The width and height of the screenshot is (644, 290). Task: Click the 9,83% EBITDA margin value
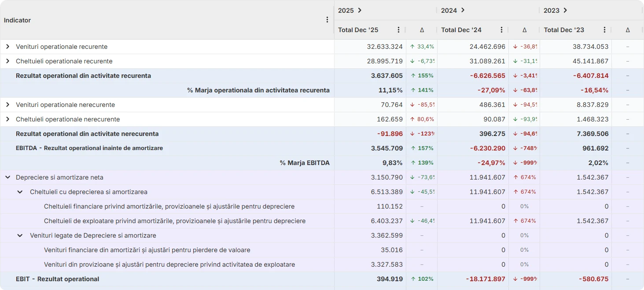coord(393,163)
